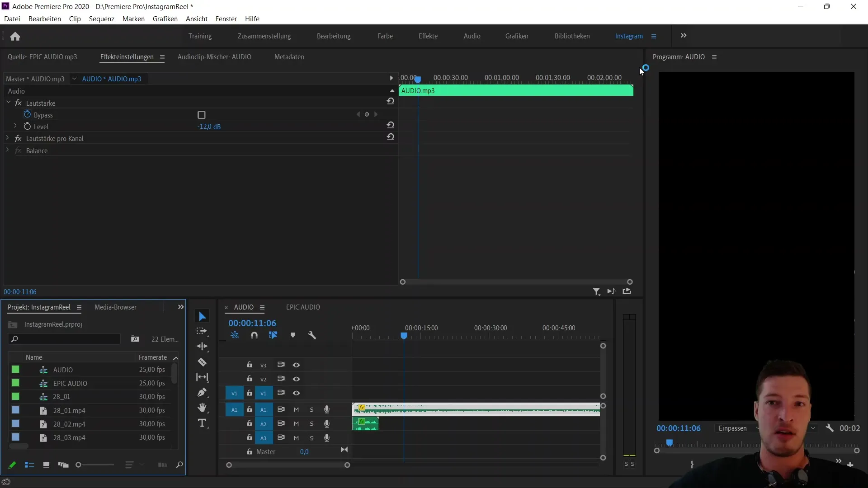Image resolution: width=868 pixels, height=488 pixels.
Task: Reset the Level parameter
Action: pos(391,125)
